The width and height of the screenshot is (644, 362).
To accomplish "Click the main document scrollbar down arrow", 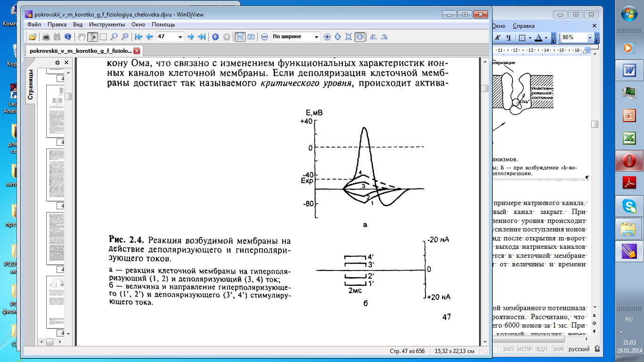I will (x=485, y=341).
